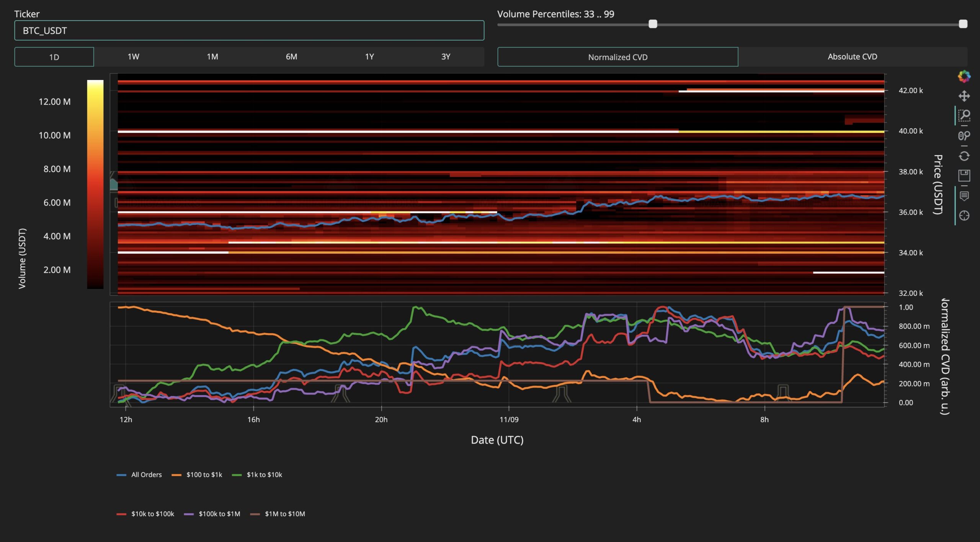Toggle the Wheel Zoom tool
Viewport: 980px width, 542px height.
[964, 135]
